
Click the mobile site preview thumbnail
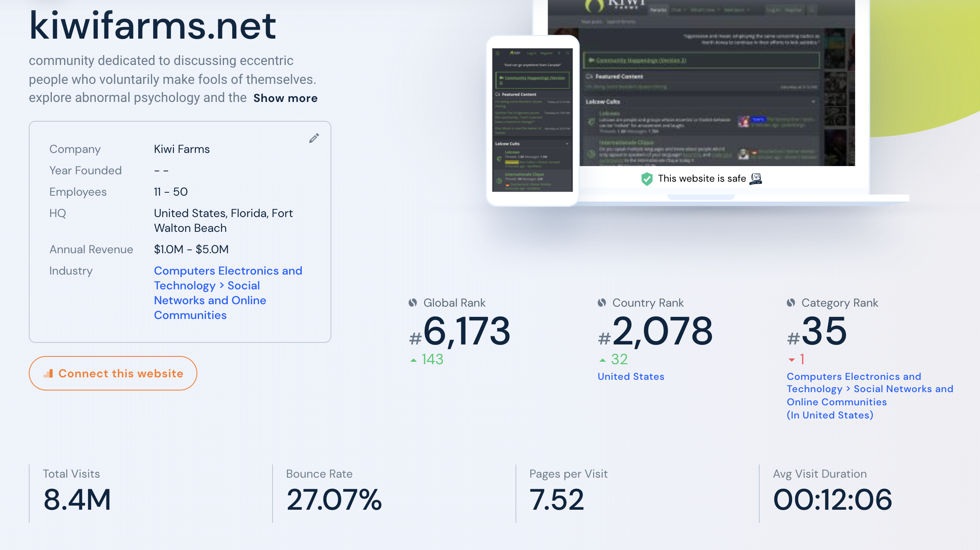click(532, 120)
